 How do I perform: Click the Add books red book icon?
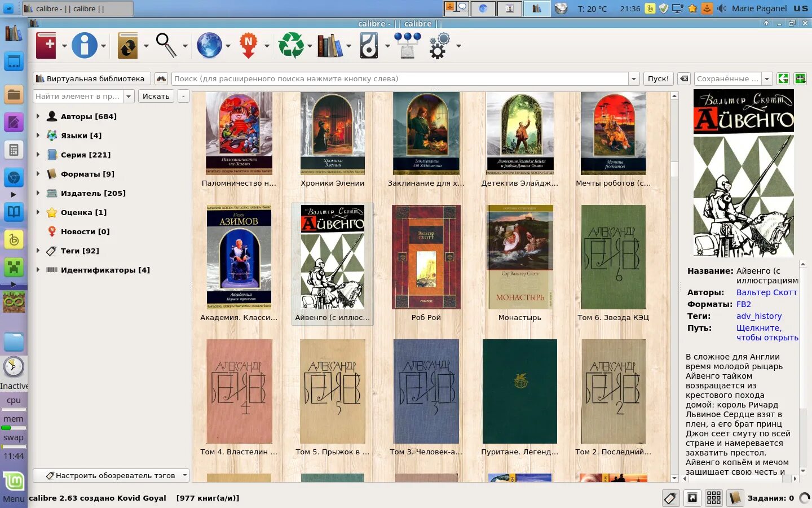click(46, 46)
